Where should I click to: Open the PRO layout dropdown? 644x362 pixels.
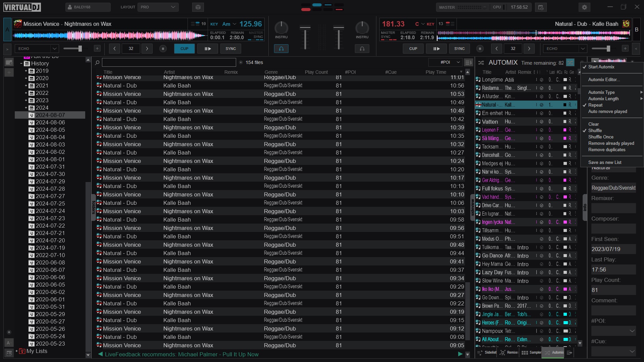click(x=158, y=7)
